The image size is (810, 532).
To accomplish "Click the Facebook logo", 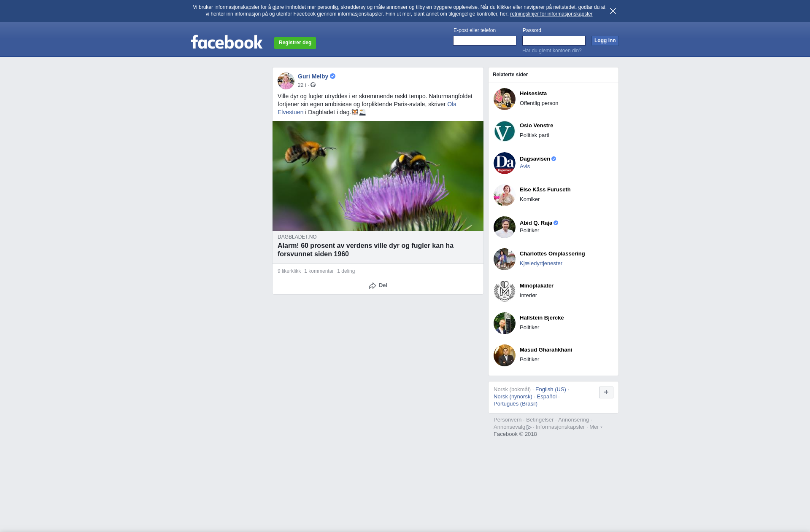I will pos(227,42).
